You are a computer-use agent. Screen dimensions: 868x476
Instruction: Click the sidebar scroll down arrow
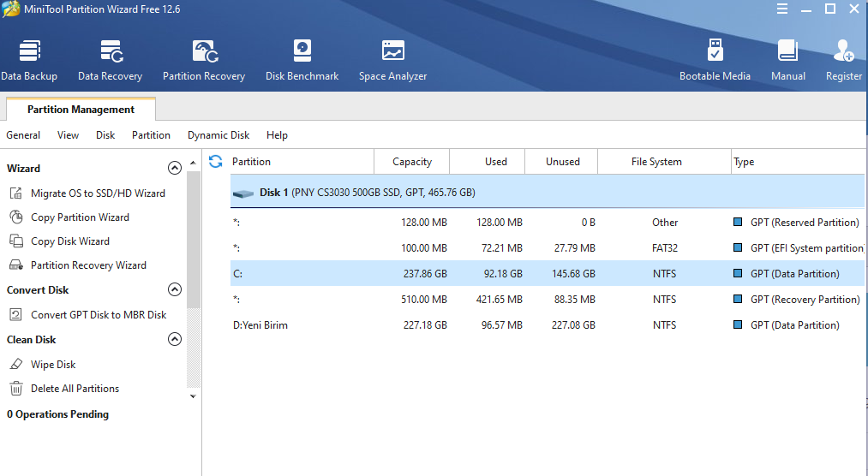pyautogui.click(x=193, y=396)
